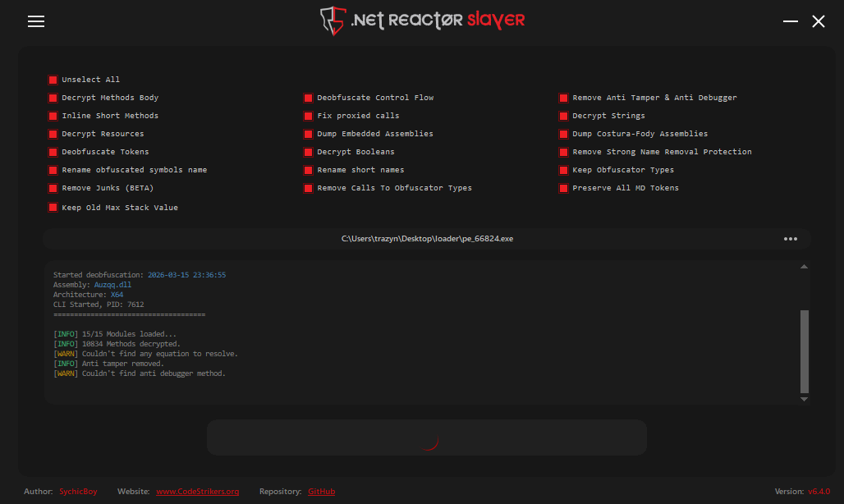Toggle Remove Anti Tamper & Anti Debugger

[x=564, y=98]
